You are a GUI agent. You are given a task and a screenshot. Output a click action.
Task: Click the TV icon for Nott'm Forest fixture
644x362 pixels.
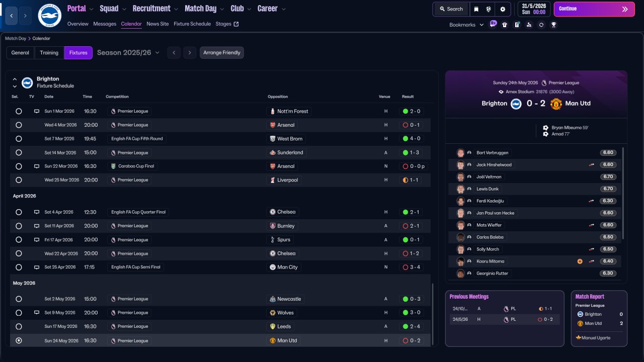37,111
